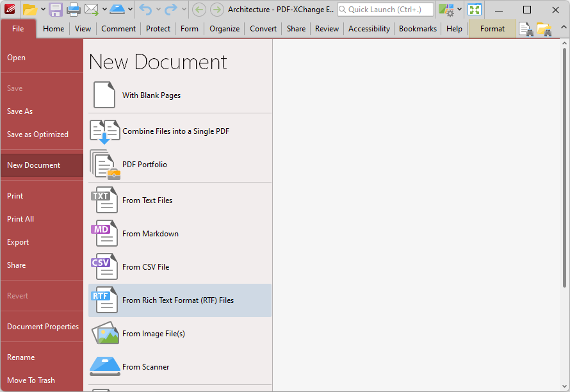The height and width of the screenshot is (392, 570).
Task: Switch to the Comment tab
Action: point(118,29)
